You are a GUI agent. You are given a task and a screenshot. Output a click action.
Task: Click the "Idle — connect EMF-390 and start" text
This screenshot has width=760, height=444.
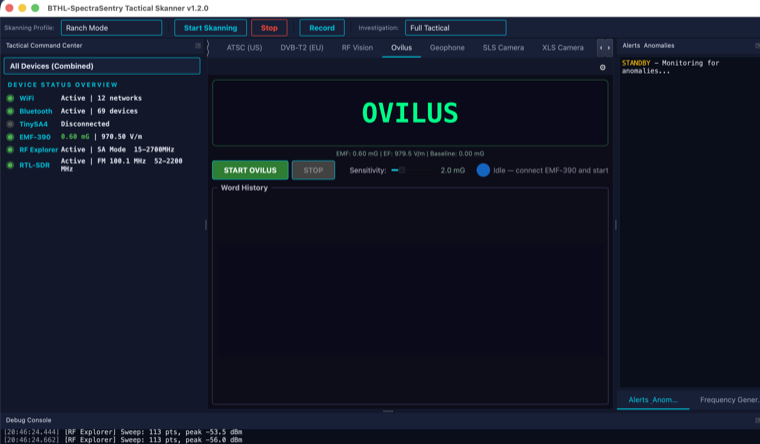coord(551,170)
